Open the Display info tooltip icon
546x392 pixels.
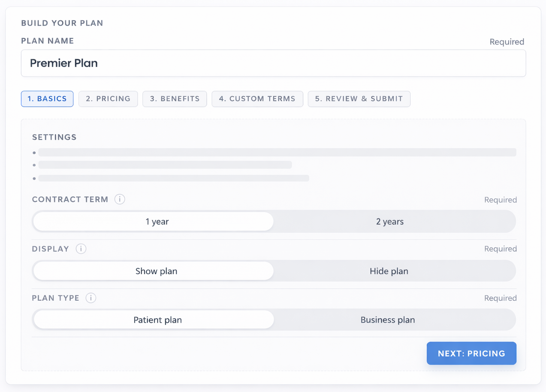tap(81, 249)
